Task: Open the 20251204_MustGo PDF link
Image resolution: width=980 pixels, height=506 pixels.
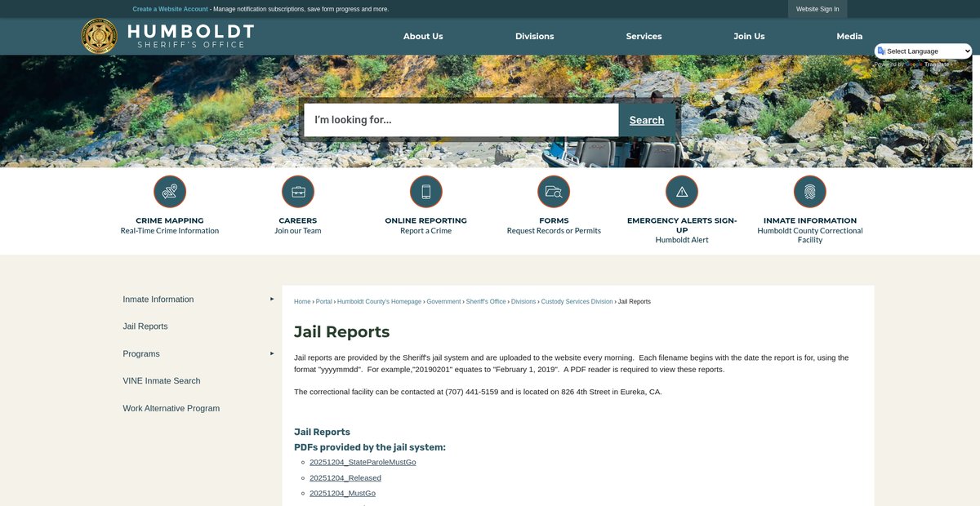Action: 343,494
